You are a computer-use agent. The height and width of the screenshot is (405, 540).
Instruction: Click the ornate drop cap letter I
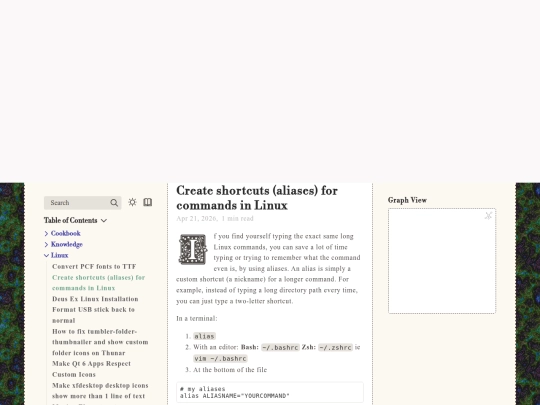coord(193,249)
